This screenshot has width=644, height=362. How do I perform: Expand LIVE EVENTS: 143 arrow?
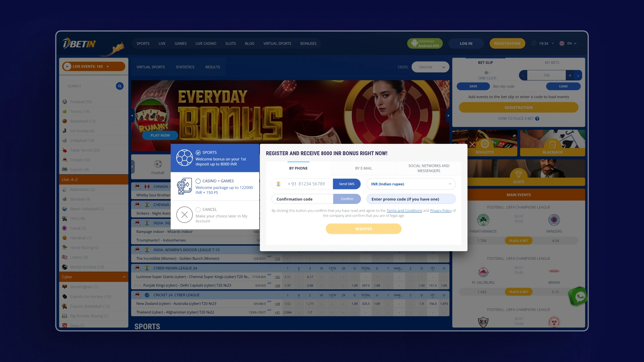(108, 66)
